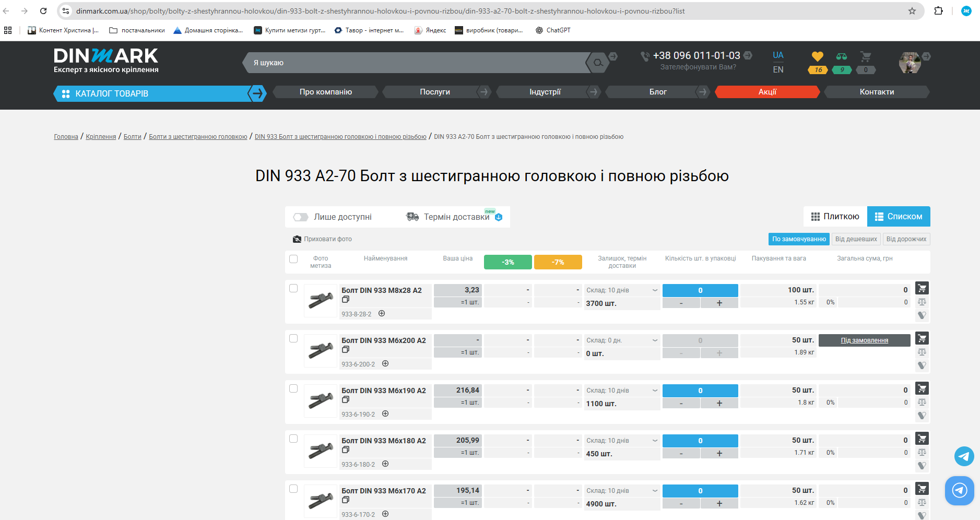This screenshot has height=520, width=980.
Task: Open comparison scales icon in header
Action: pos(842,56)
